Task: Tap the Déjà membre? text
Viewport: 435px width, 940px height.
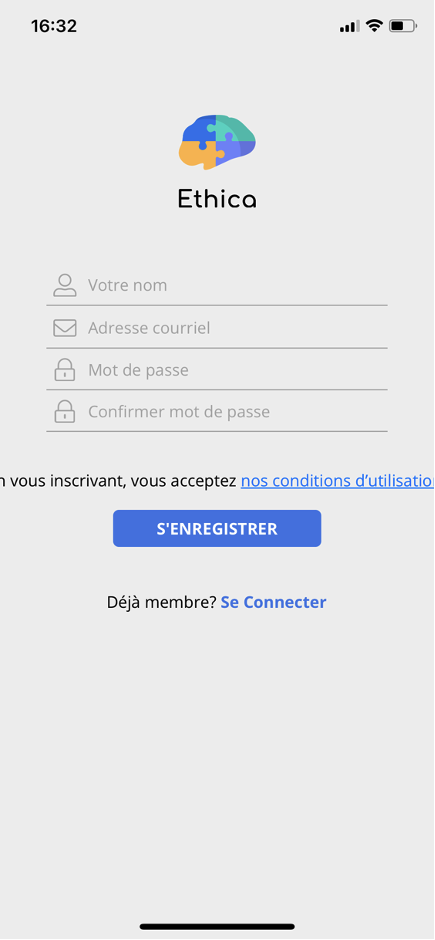Action: click(x=161, y=602)
